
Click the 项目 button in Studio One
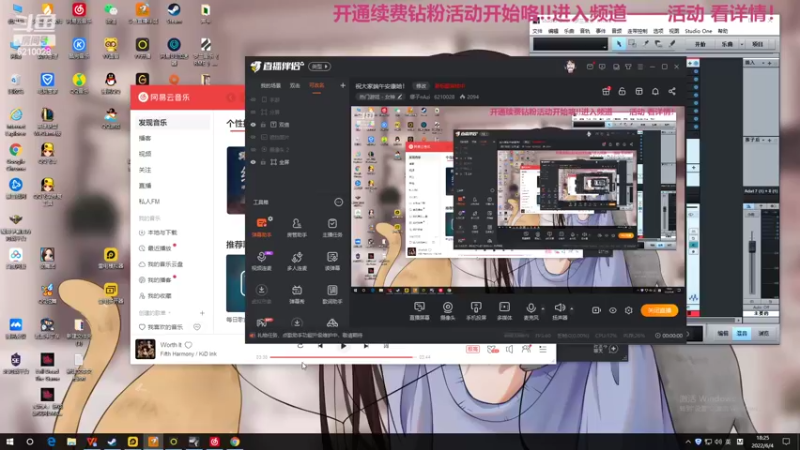coord(758,44)
